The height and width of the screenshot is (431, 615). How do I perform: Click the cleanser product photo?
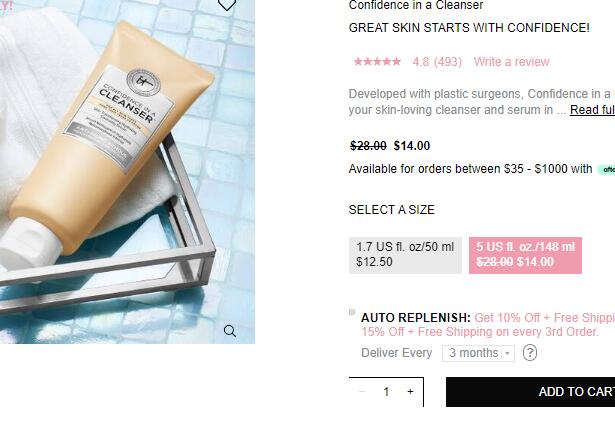tap(127, 172)
